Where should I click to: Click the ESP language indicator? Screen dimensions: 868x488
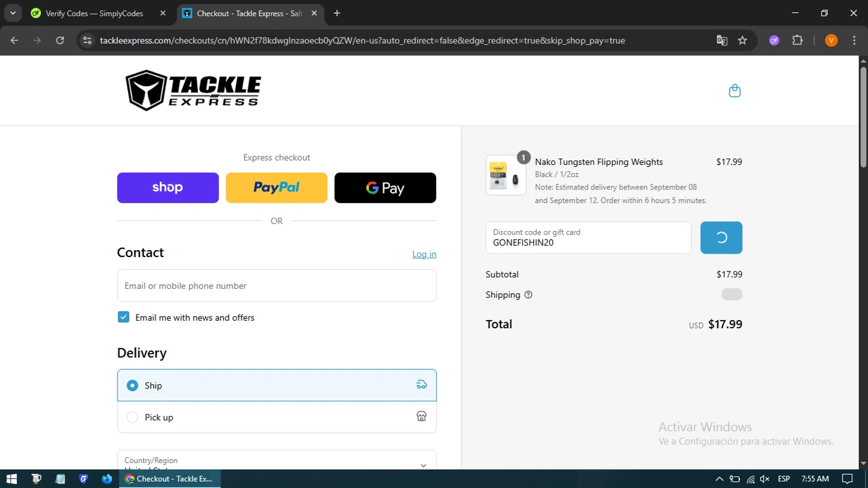click(784, 479)
